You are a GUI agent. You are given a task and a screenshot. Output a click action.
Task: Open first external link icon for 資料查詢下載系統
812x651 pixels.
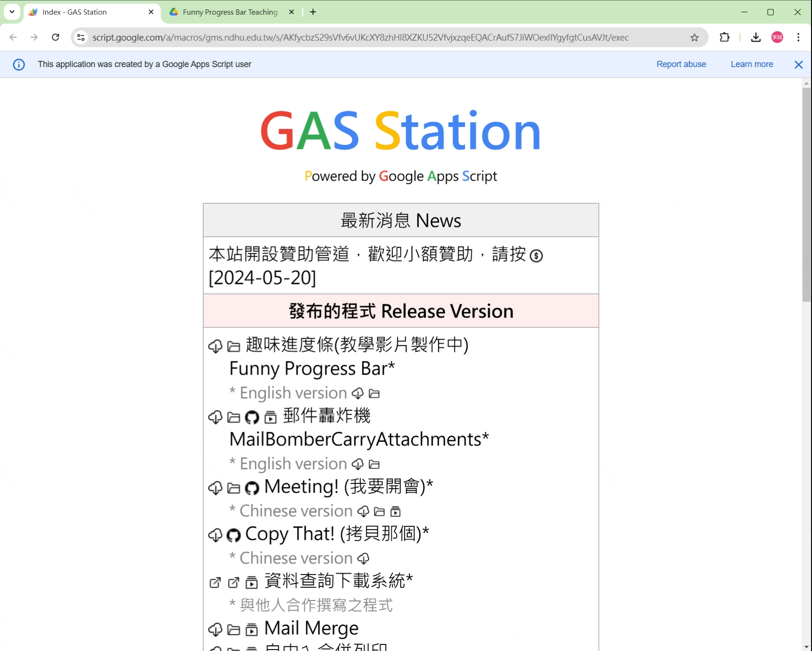coord(215,582)
